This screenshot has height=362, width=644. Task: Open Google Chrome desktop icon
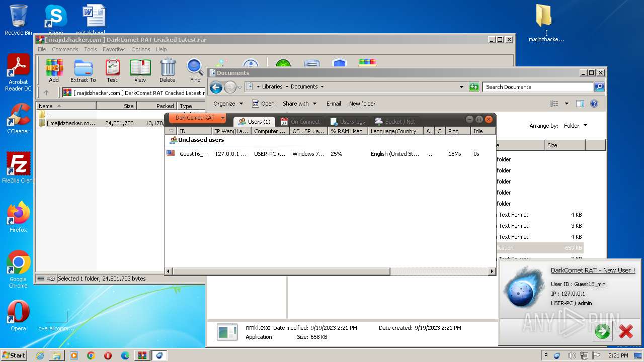[x=18, y=269]
